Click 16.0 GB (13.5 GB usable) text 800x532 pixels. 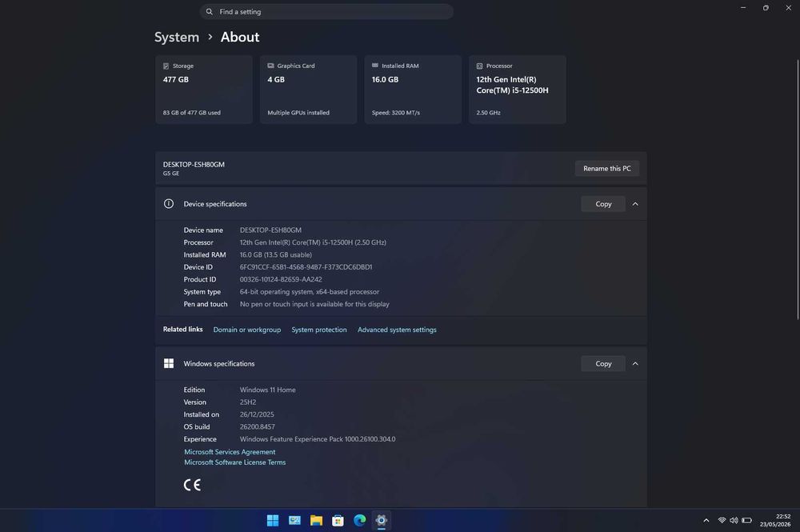coord(275,254)
